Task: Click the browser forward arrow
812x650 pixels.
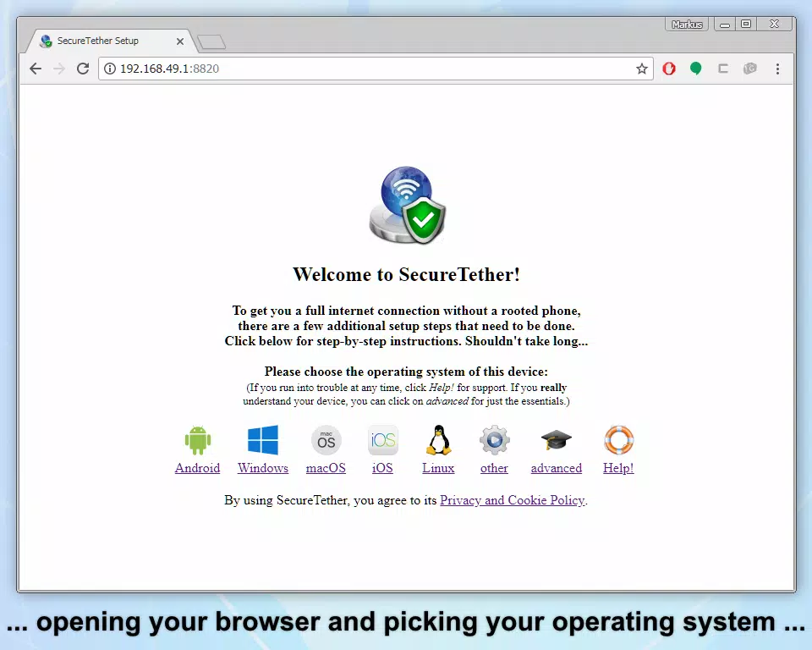Action: coord(59,69)
